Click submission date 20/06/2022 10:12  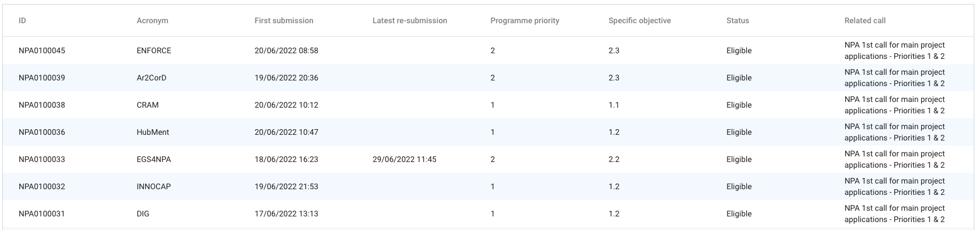pyautogui.click(x=286, y=105)
